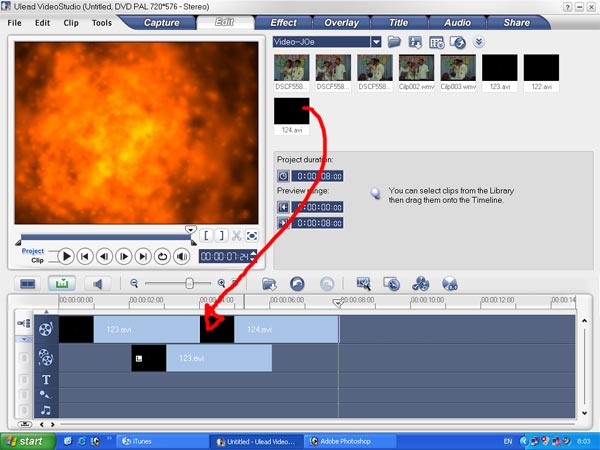Image resolution: width=600 pixels, height=450 pixels.
Task: Open the system volume speaker button
Action: [x=182, y=256]
